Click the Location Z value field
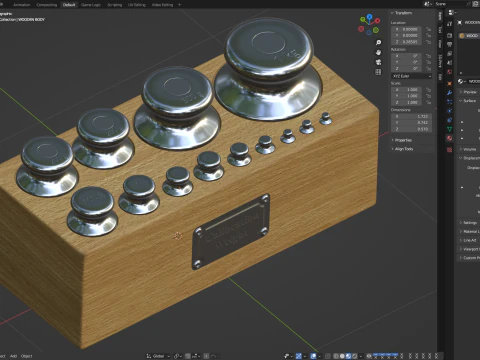The image size is (480, 360). point(406,42)
